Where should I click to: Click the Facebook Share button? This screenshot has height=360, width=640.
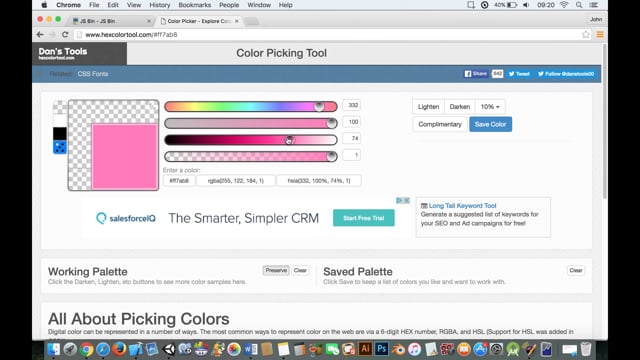pos(476,74)
